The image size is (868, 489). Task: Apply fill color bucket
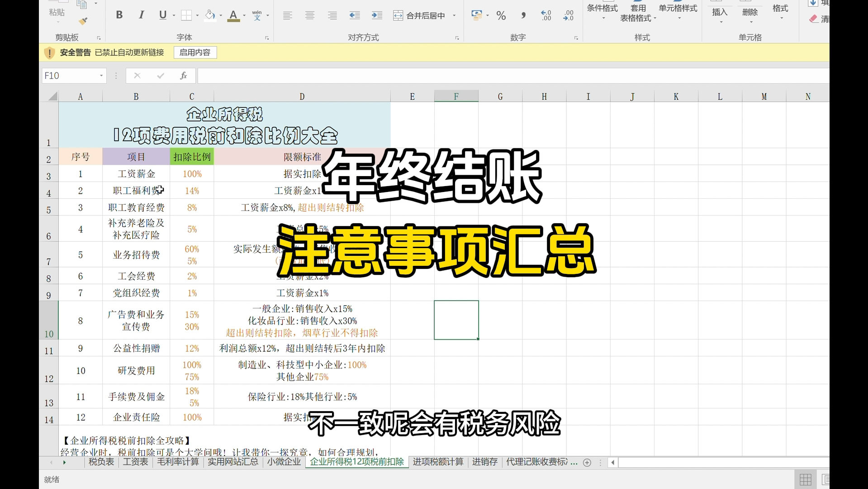pyautogui.click(x=210, y=15)
